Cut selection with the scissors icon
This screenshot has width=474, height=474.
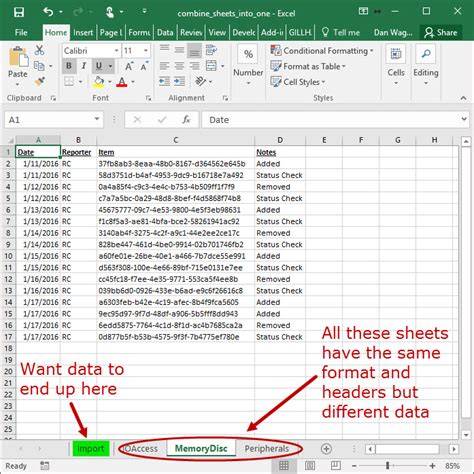39,50
